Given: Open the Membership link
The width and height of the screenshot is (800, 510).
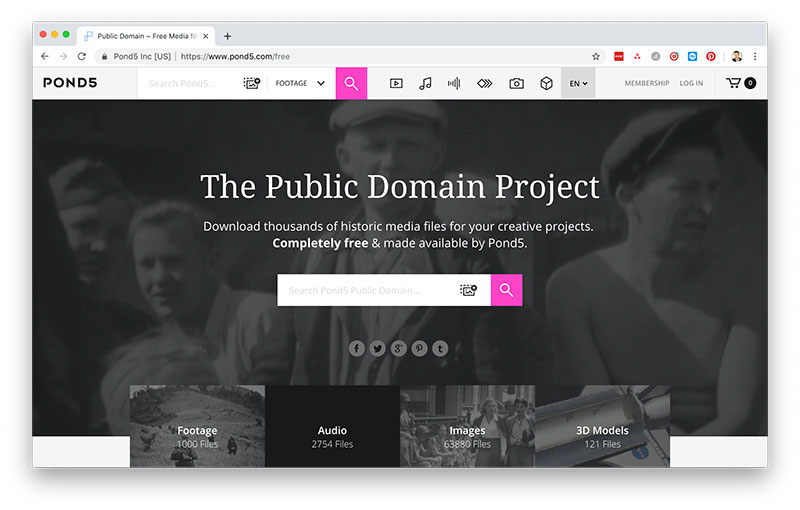Looking at the screenshot, I should tap(646, 83).
